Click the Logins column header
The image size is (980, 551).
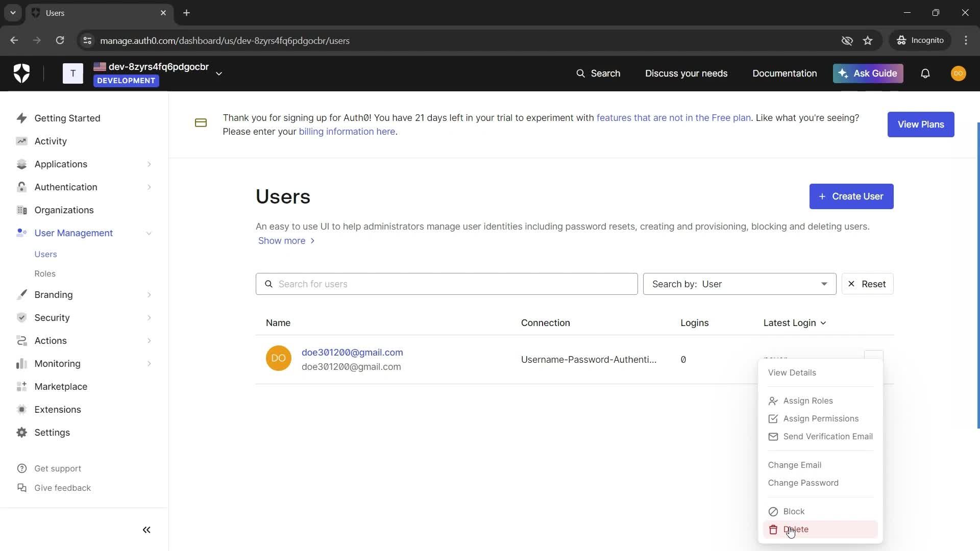point(695,323)
